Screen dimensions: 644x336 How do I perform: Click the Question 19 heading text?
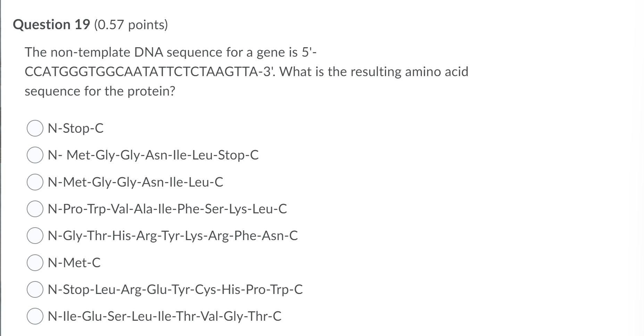click(x=51, y=24)
